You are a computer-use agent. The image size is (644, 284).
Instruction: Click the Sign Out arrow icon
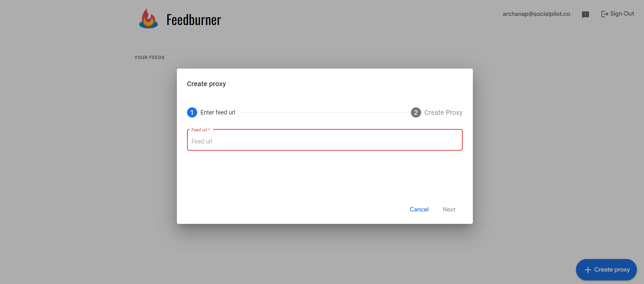point(604,14)
